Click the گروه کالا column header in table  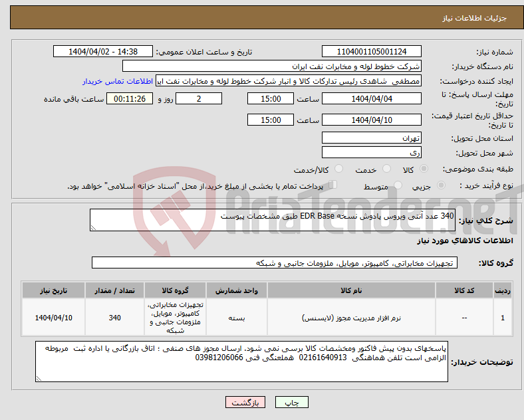(x=175, y=290)
